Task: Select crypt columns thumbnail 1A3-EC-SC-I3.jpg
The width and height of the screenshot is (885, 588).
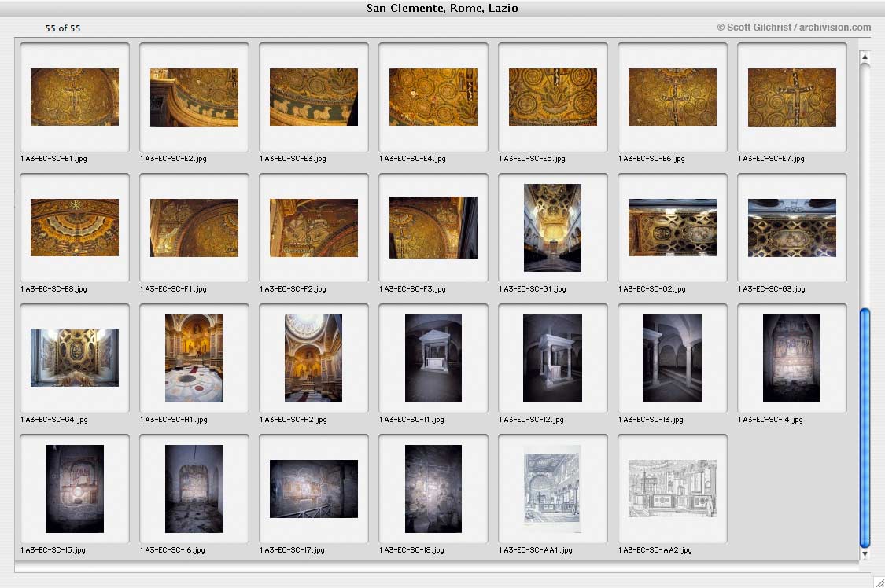Action: pos(673,358)
